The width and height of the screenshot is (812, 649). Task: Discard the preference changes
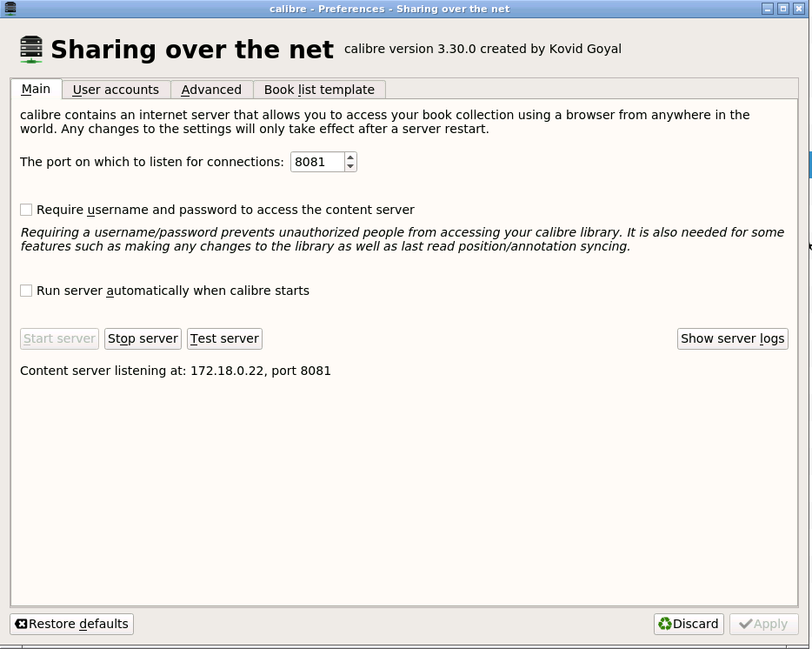point(689,624)
